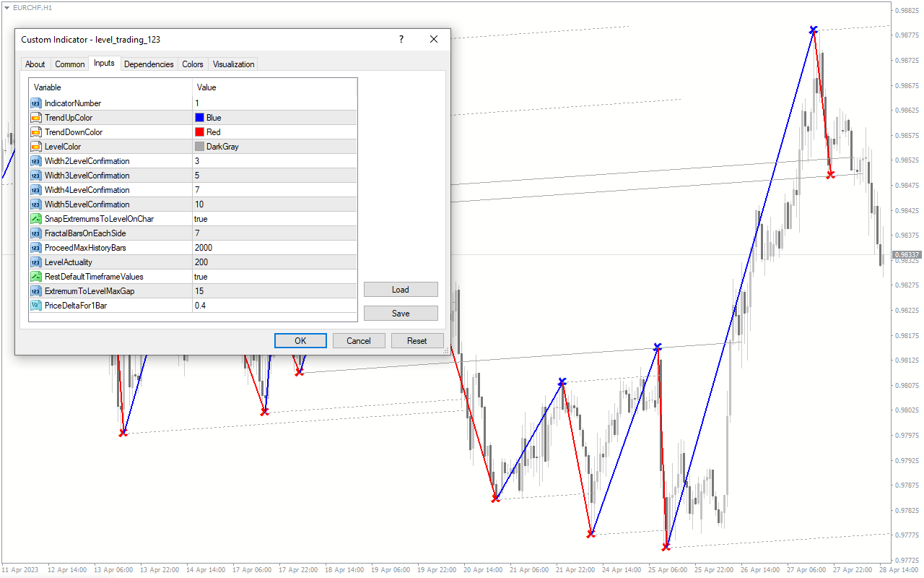
Task: Select the ExtremumToLevelMaxGap variable name
Action: pyautogui.click(x=90, y=291)
